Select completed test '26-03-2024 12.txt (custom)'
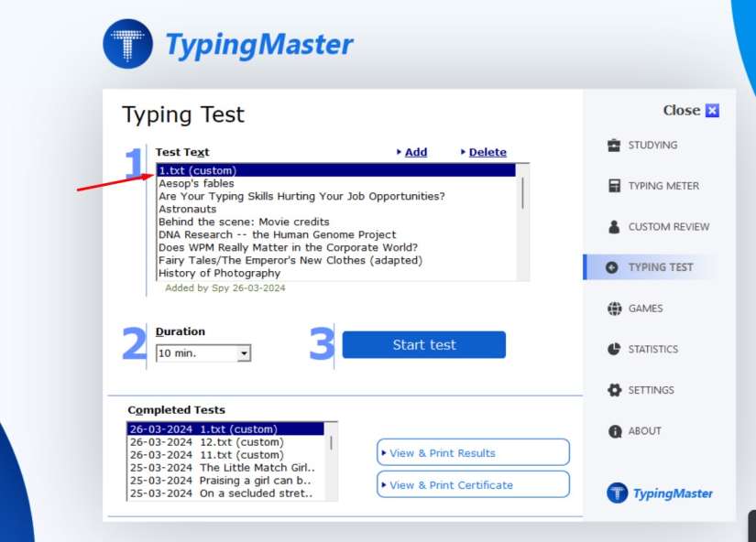Screen dimensions: 756x542 (x=225, y=442)
